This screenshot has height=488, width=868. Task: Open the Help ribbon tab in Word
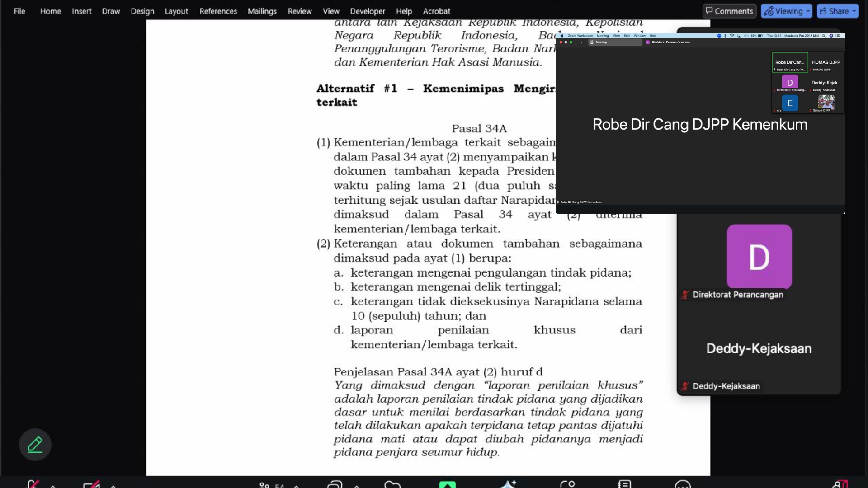[404, 11]
